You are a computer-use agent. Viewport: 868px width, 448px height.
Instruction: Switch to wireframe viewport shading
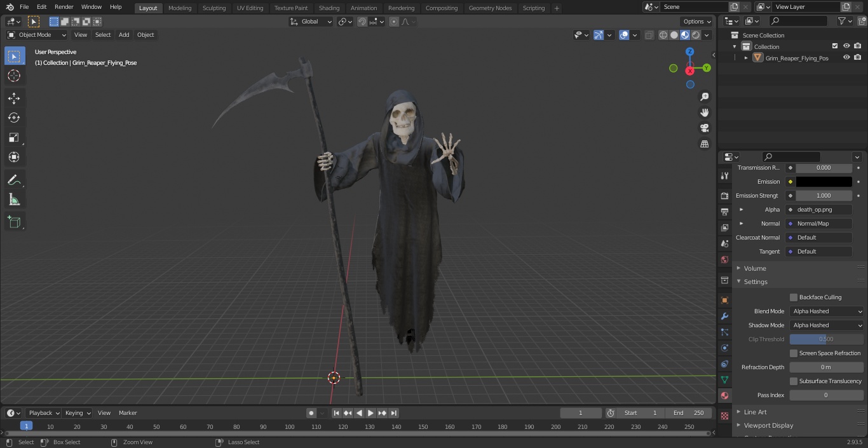click(663, 35)
